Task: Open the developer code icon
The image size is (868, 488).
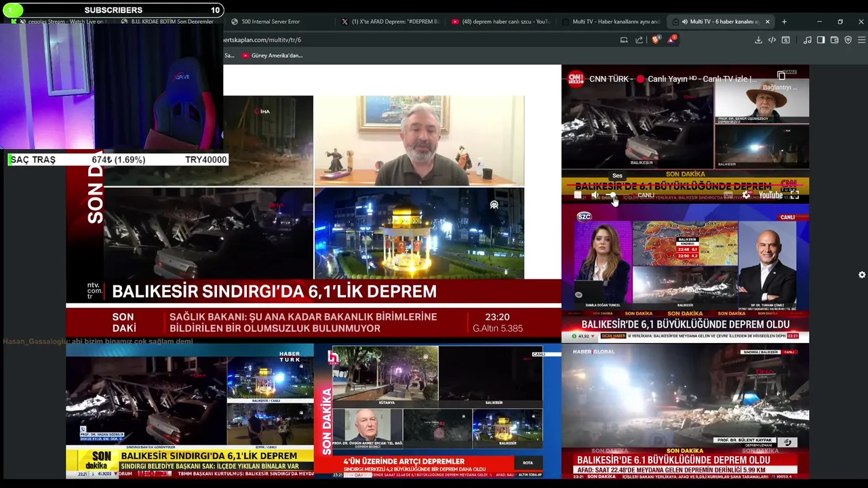Action: [x=772, y=40]
